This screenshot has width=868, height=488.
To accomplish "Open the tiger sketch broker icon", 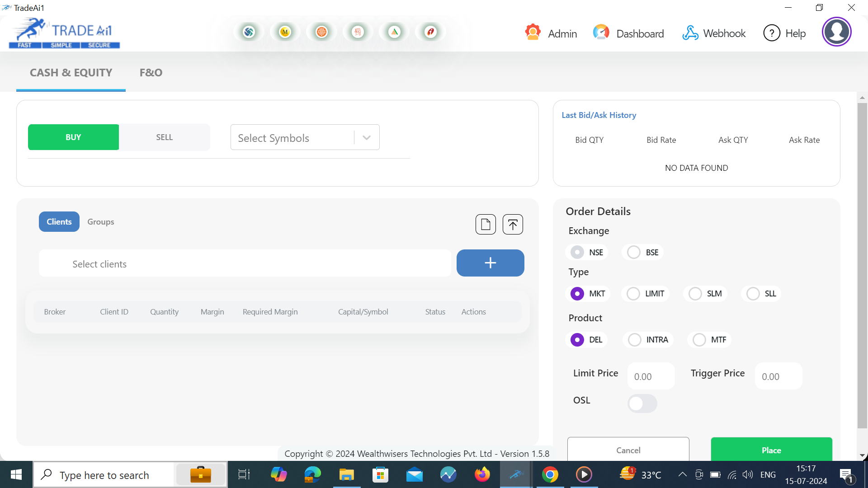I will 358,32.
